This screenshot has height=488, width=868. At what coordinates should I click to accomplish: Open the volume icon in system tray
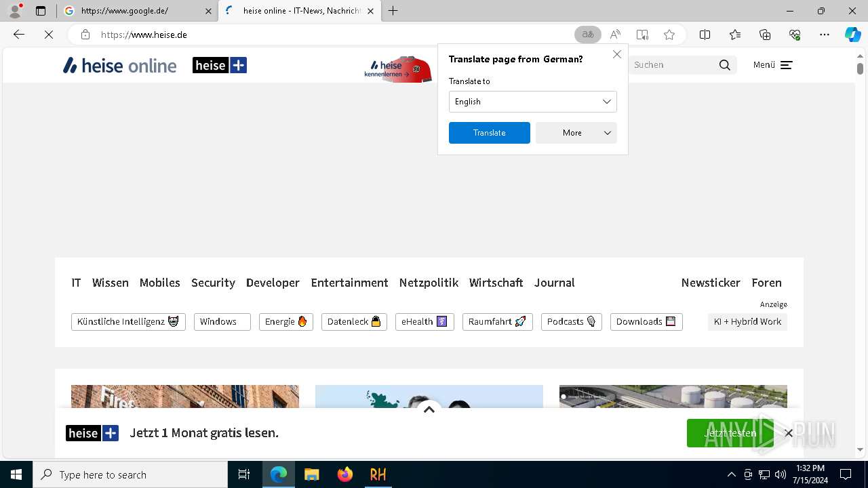coord(781,474)
